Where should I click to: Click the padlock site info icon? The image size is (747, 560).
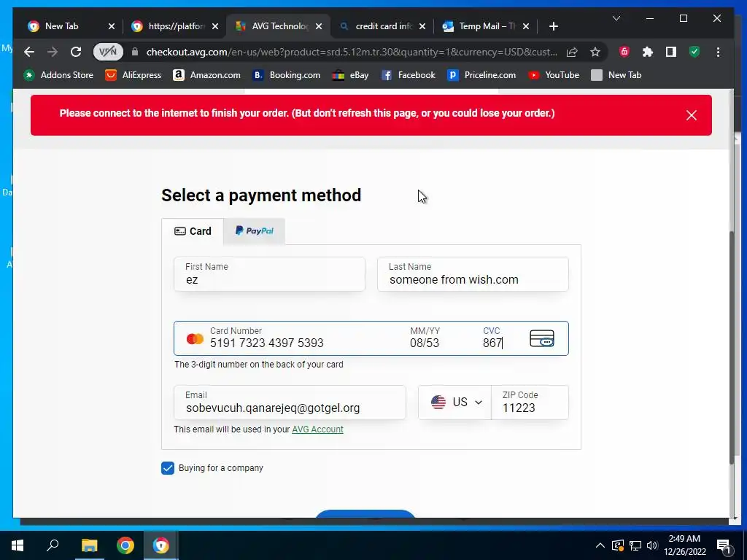(x=135, y=52)
